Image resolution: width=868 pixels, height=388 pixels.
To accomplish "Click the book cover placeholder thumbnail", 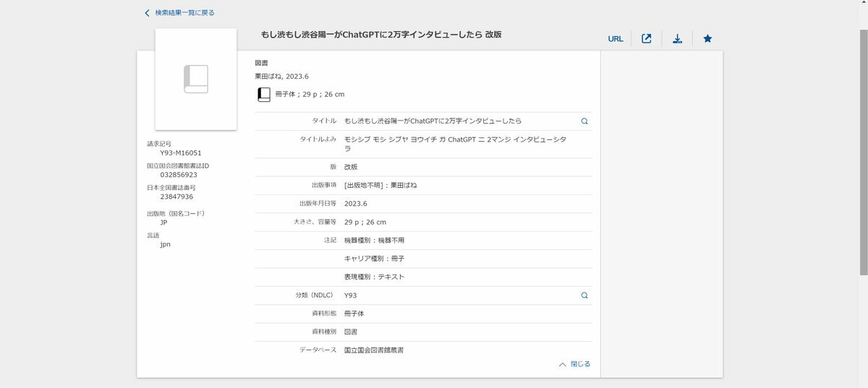I will click(x=196, y=79).
